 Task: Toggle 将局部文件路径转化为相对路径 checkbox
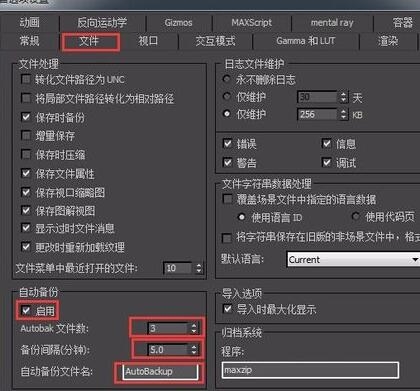click(26, 98)
